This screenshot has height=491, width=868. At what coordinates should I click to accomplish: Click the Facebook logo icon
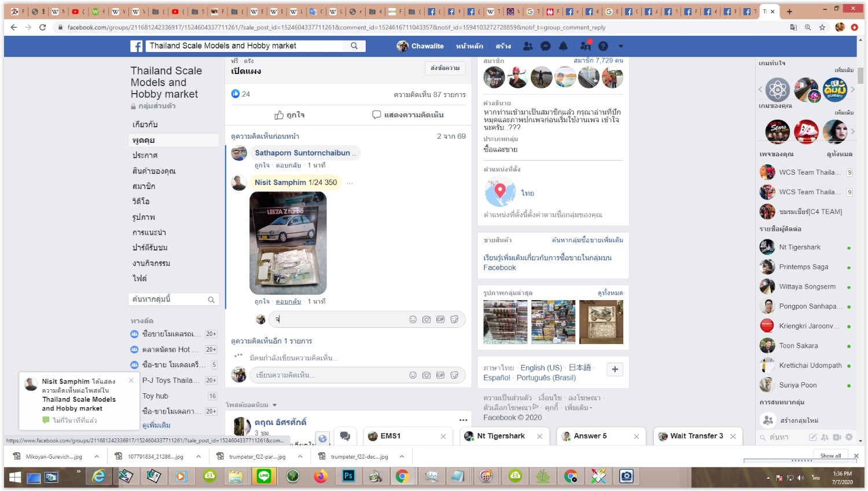click(x=137, y=46)
